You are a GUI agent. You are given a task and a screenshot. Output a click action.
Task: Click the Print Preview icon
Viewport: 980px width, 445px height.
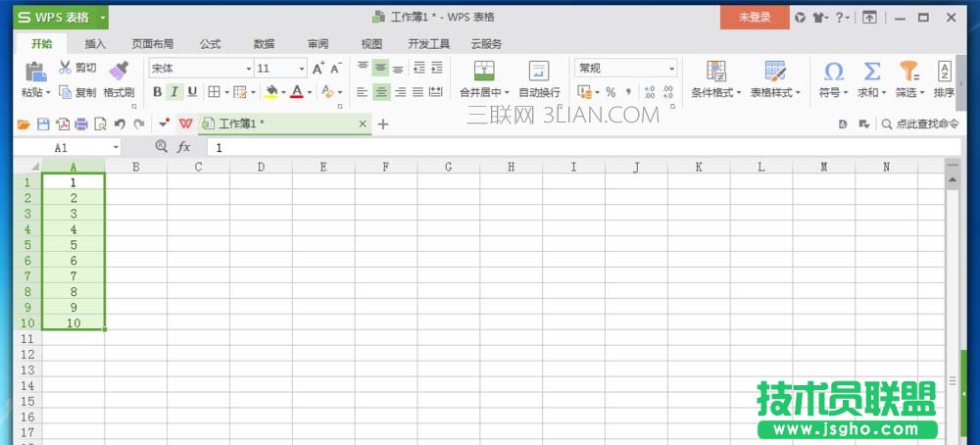coord(100,124)
